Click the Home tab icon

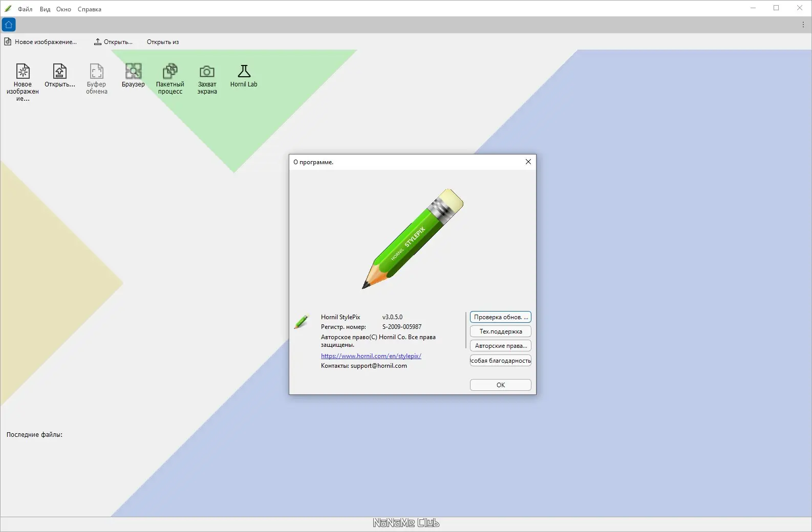[9, 25]
